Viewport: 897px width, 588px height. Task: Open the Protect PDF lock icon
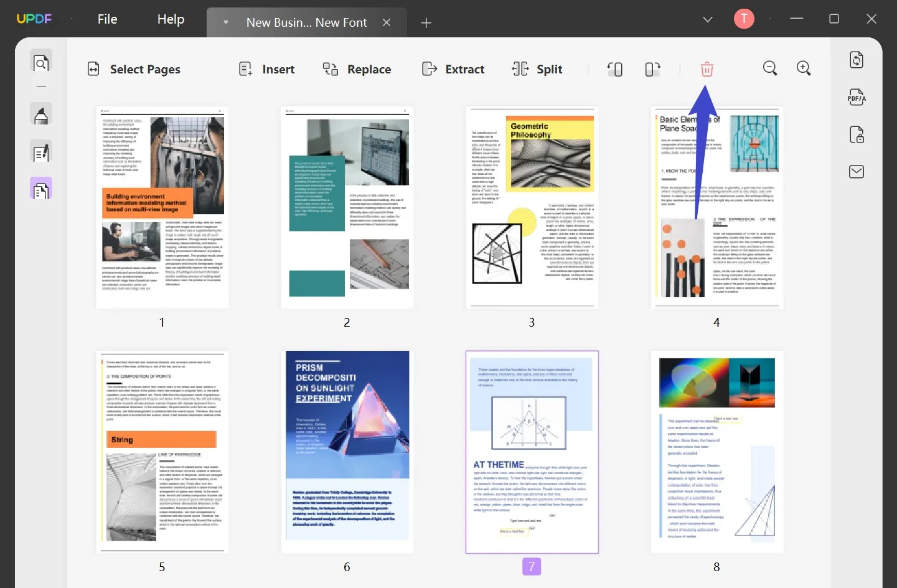tap(857, 134)
